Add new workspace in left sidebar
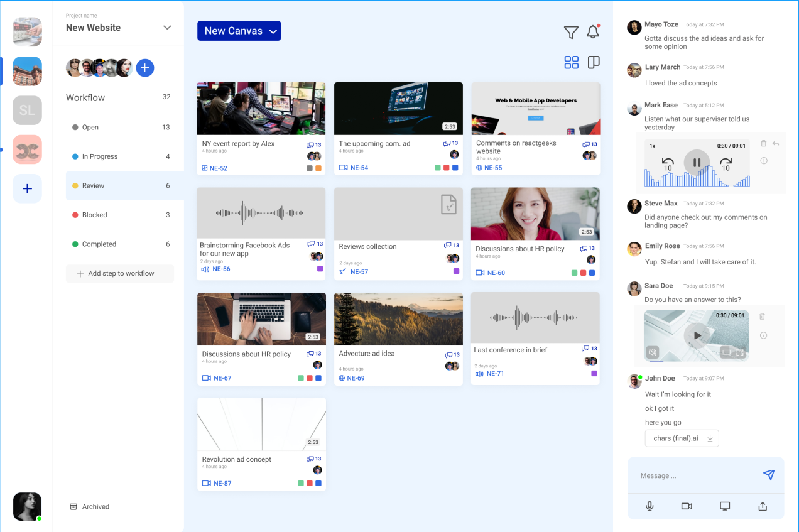The height and width of the screenshot is (532, 799). pyautogui.click(x=27, y=188)
